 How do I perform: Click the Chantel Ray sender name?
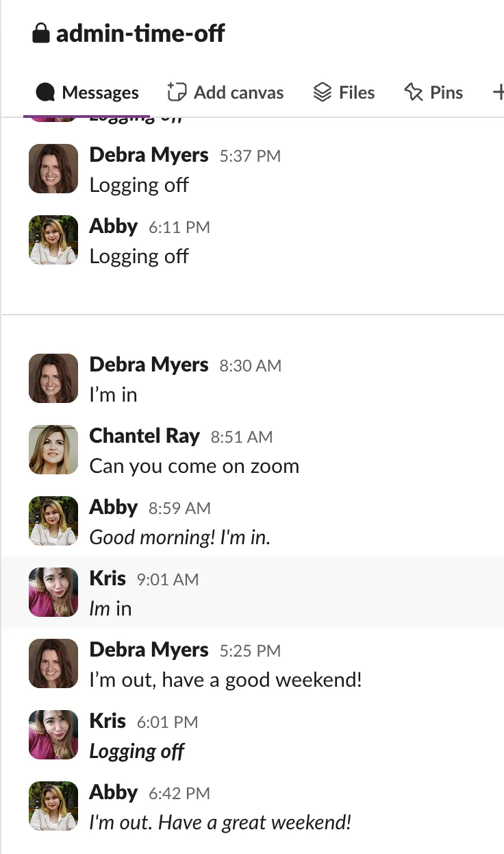point(144,436)
